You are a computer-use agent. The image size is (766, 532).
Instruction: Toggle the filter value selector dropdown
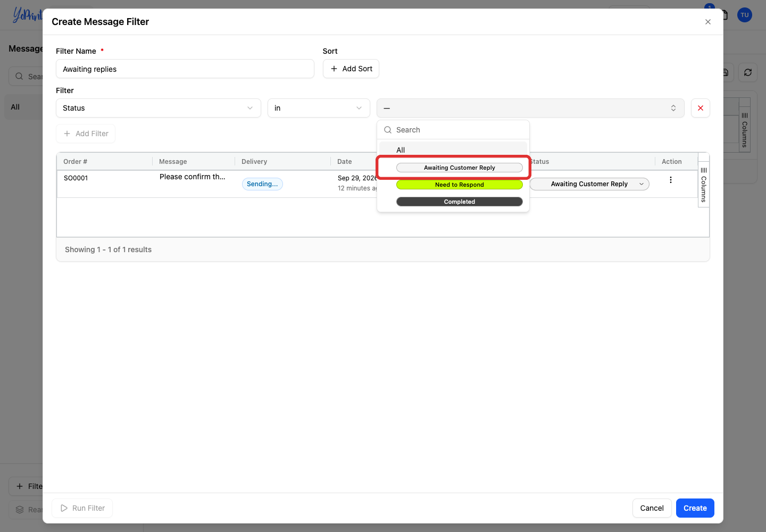pyautogui.click(x=530, y=108)
